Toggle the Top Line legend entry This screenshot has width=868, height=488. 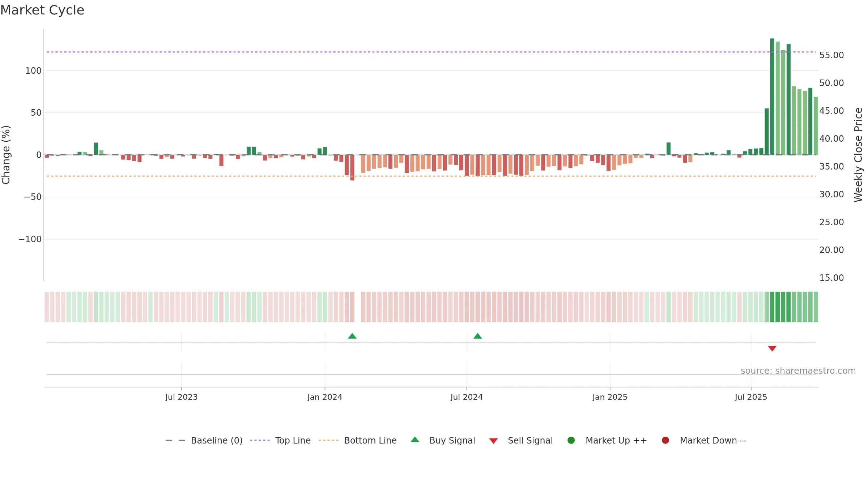point(280,440)
